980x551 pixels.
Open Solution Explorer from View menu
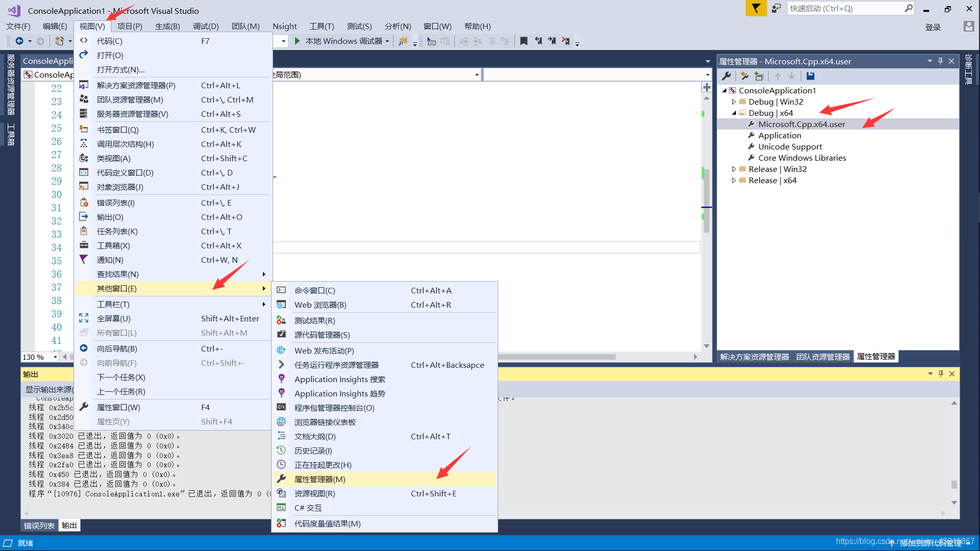(174, 86)
